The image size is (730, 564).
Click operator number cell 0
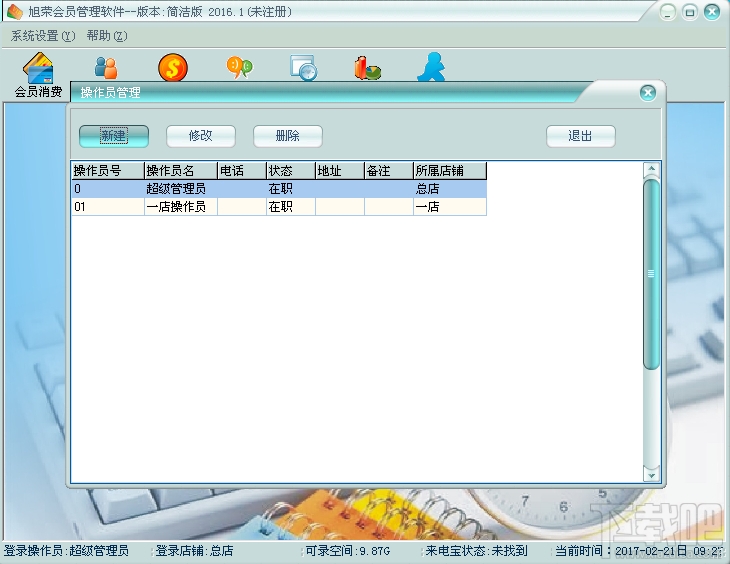[108, 189]
